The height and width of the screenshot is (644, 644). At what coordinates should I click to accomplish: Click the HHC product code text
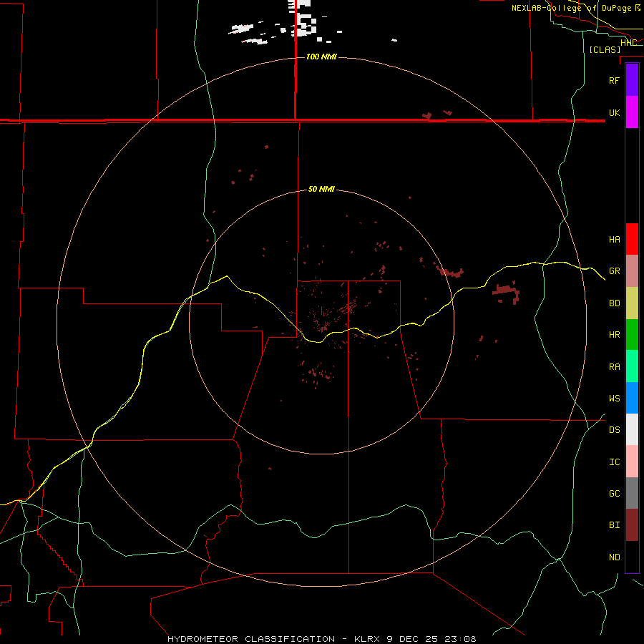(628, 43)
